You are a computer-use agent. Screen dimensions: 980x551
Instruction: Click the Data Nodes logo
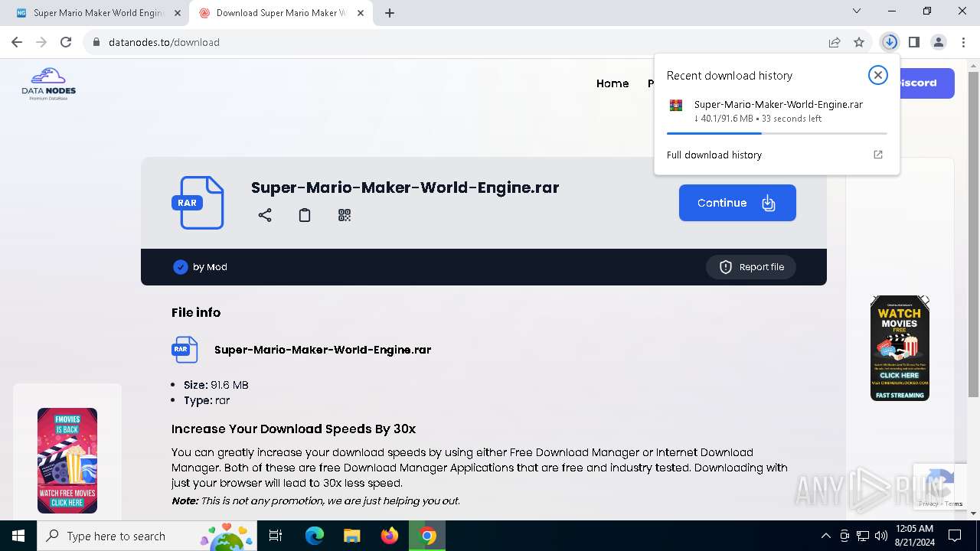pos(48,84)
